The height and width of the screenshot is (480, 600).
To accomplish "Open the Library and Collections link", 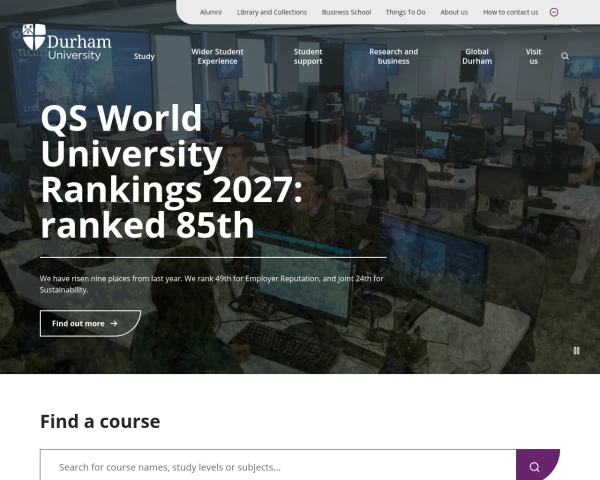I will (x=272, y=12).
